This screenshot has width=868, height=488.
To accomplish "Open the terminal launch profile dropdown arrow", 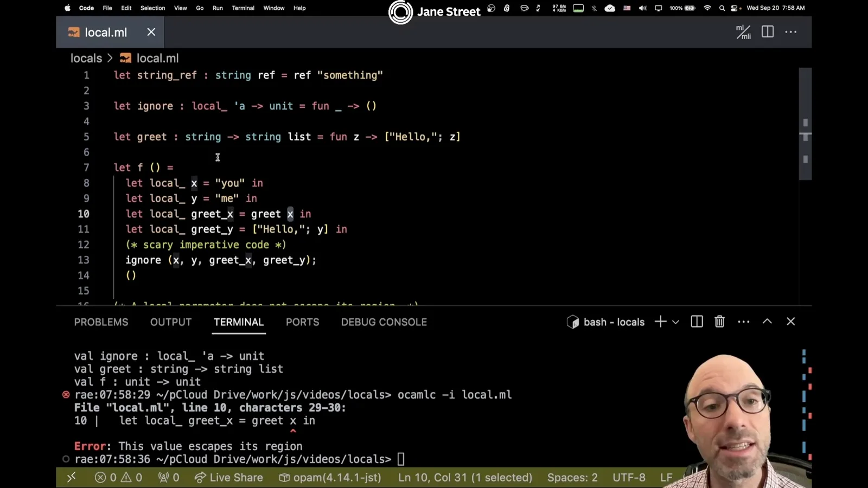I will point(675,322).
